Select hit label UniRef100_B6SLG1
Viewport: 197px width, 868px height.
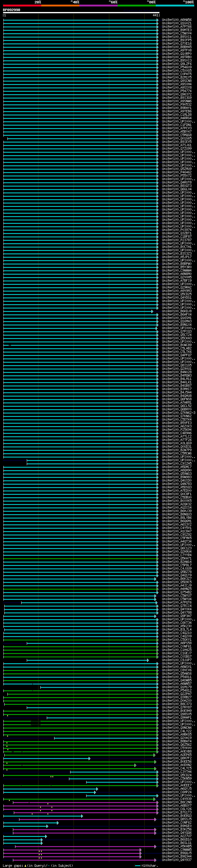(177, 843)
